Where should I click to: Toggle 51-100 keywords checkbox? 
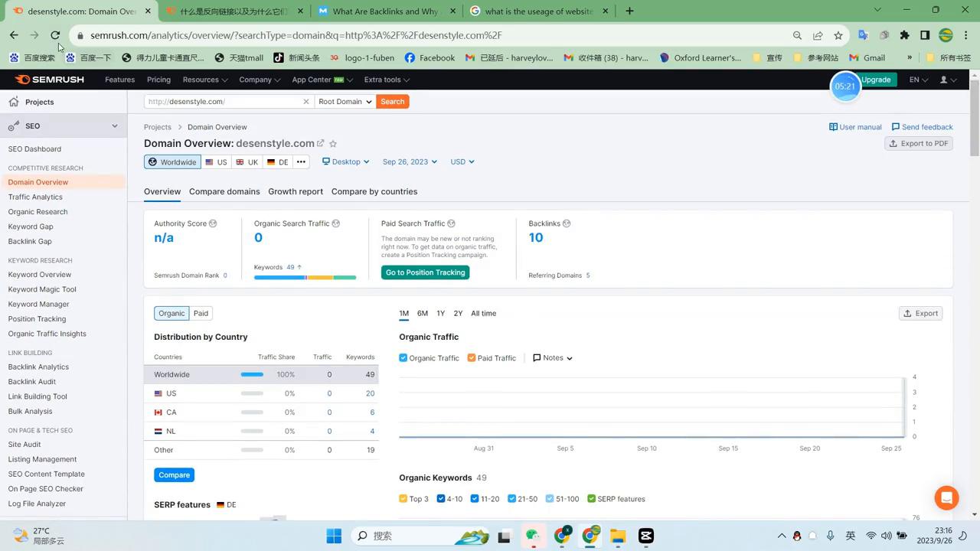pyautogui.click(x=550, y=498)
